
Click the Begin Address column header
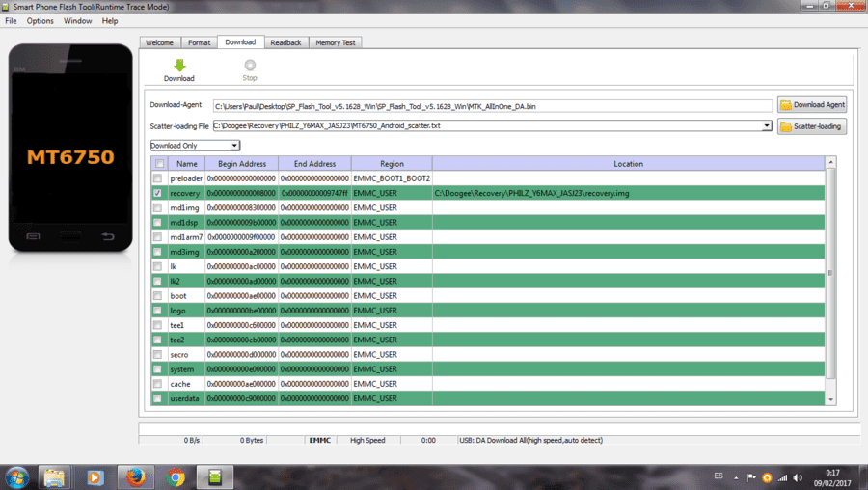point(242,163)
